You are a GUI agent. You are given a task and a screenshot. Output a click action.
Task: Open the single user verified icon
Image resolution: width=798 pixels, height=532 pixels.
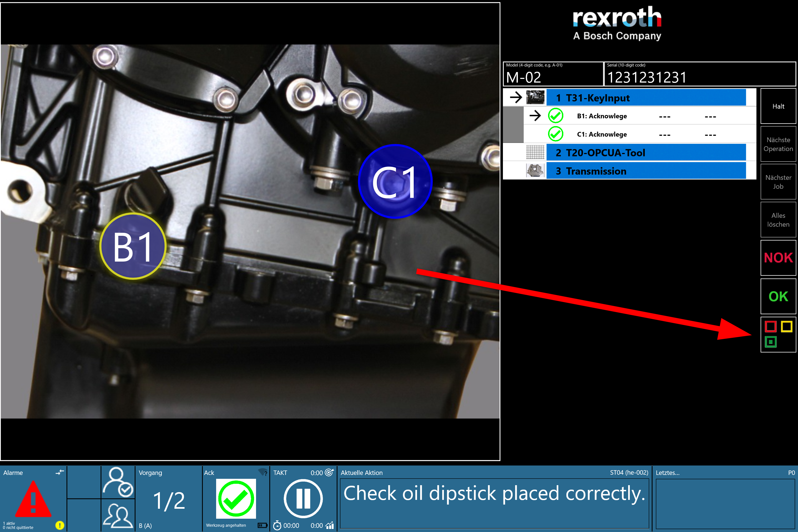pos(118,482)
